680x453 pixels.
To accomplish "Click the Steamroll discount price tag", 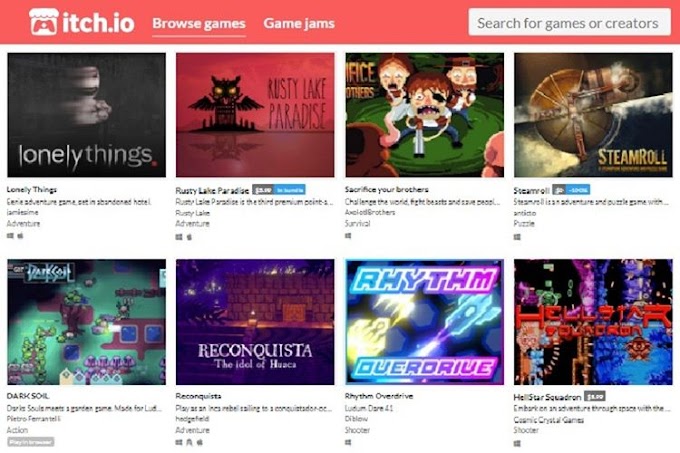I will click(x=571, y=190).
